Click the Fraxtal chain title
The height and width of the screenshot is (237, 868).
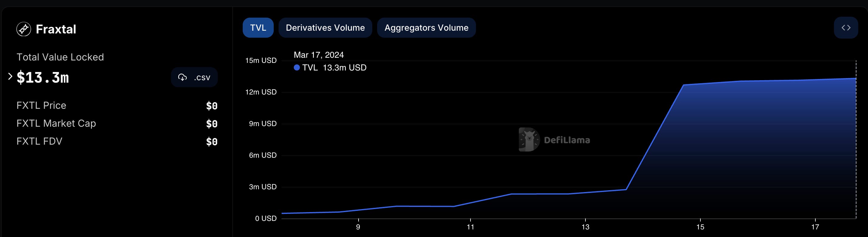(x=56, y=29)
